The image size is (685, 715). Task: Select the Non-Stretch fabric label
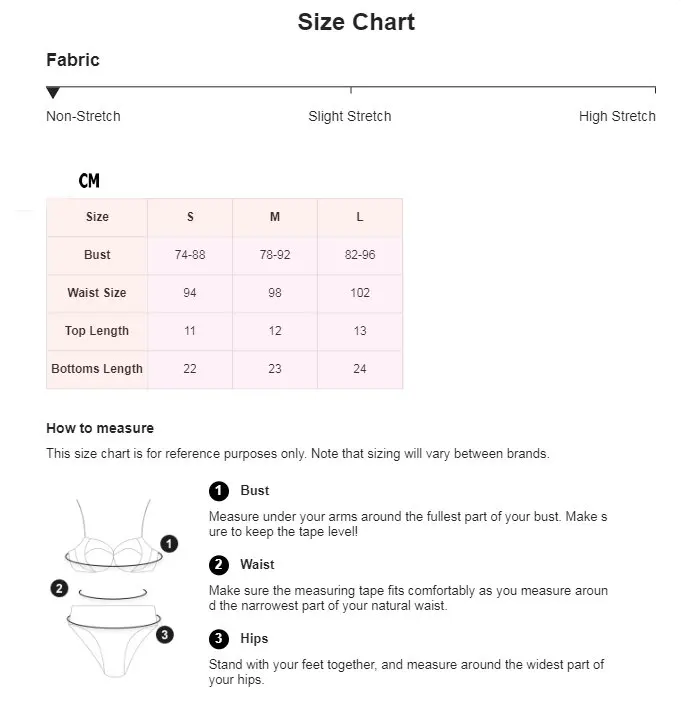(x=83, y=116)
